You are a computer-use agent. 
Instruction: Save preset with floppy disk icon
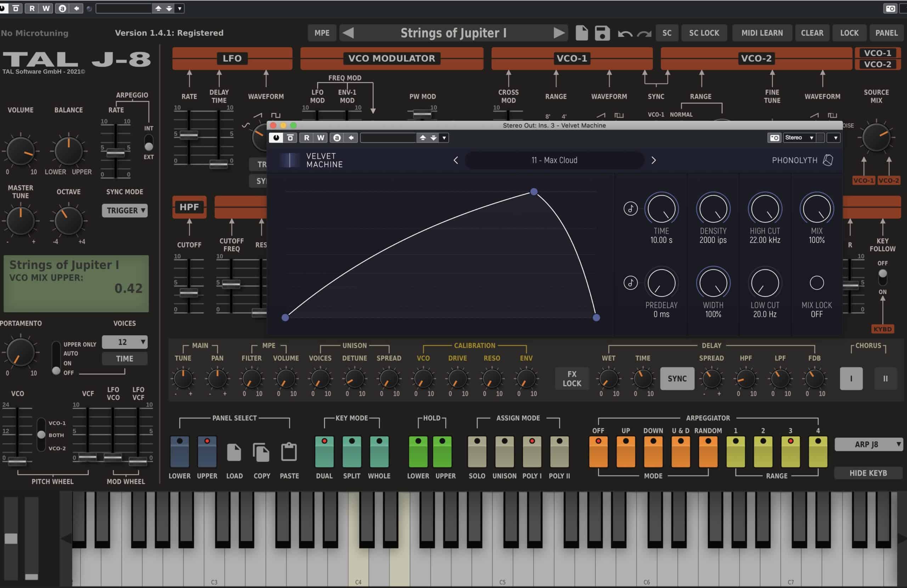coord(602,33)
